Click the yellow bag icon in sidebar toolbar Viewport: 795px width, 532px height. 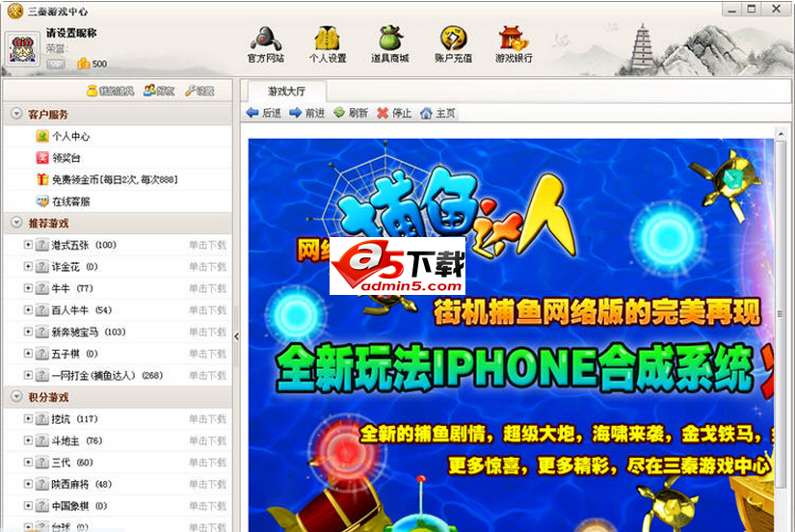[92, 91]
